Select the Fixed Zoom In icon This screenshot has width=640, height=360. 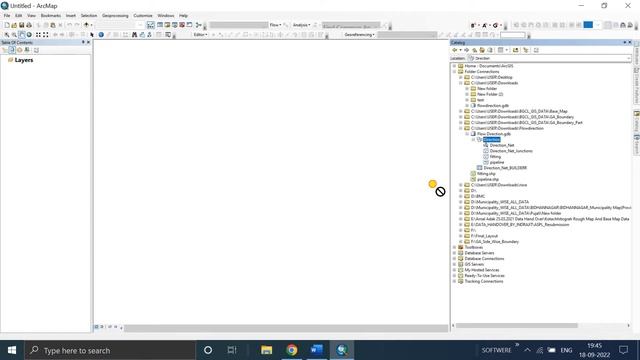pyautogui.click(x=38, y=35)
